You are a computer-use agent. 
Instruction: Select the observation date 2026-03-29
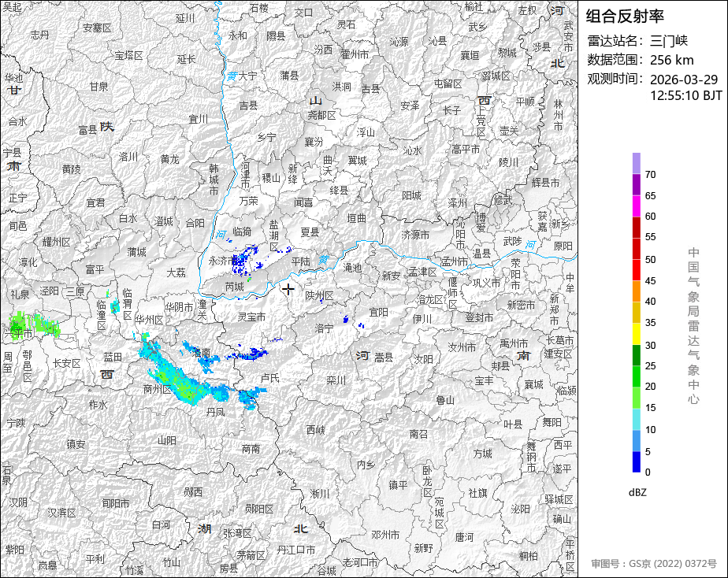pos(684,80)
